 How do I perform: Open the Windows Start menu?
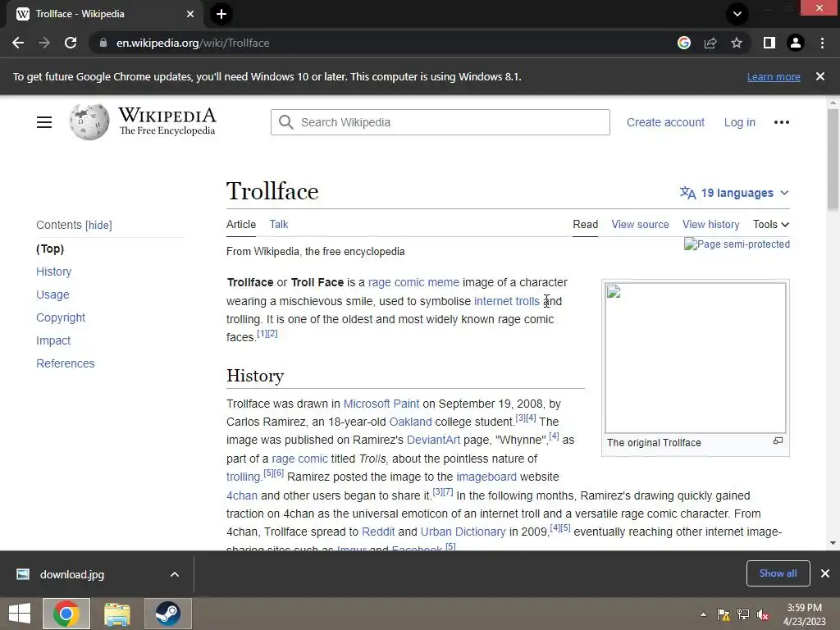click(x=20, y=614)
